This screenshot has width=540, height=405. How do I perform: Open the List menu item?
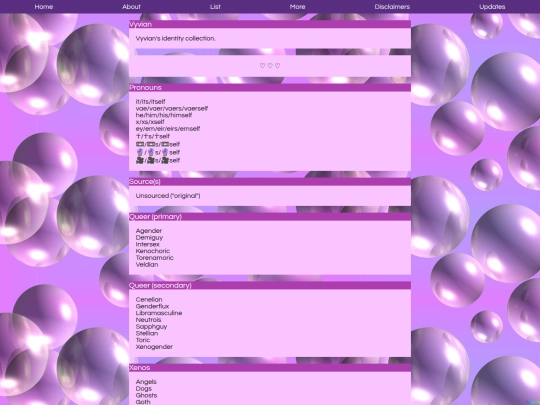pyautogui.click(x=215, y=7)
